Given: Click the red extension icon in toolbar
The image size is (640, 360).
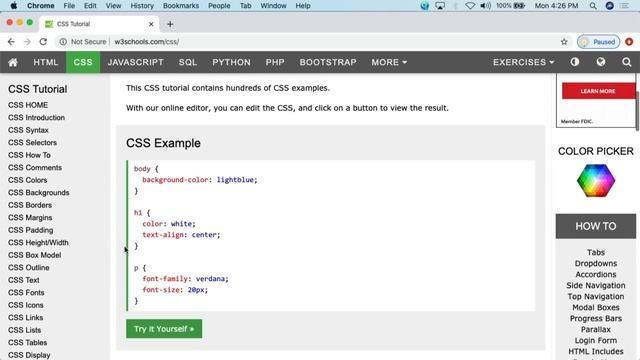Looking at the screenshot, I should pyautogui.click(x=629, y=42).
